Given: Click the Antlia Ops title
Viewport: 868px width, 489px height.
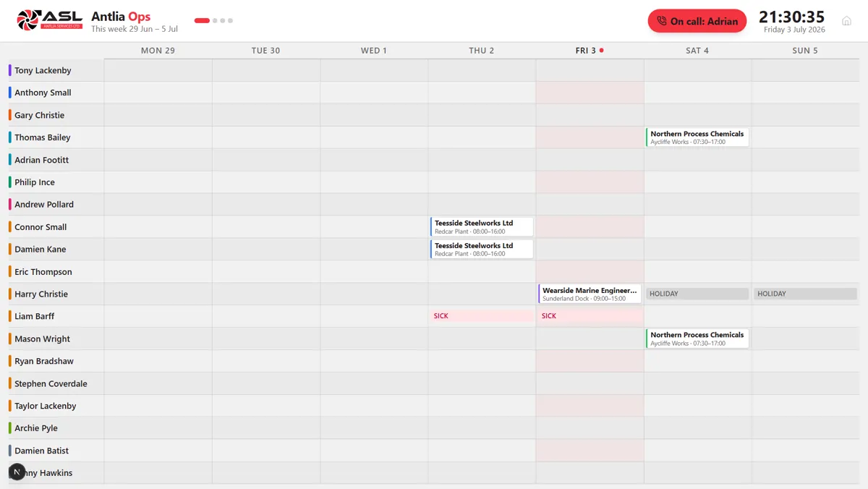Looking at the screenshot, I should click(x=121, y=16).
